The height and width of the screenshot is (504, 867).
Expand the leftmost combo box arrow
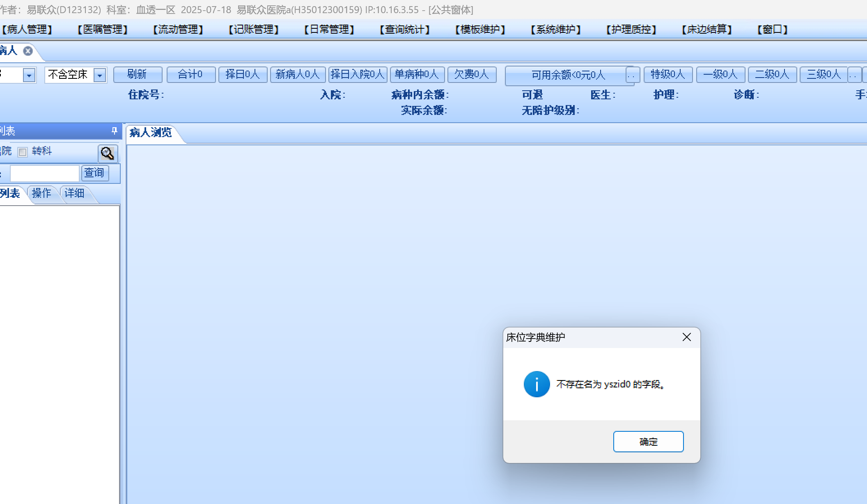tap(29, 76)
